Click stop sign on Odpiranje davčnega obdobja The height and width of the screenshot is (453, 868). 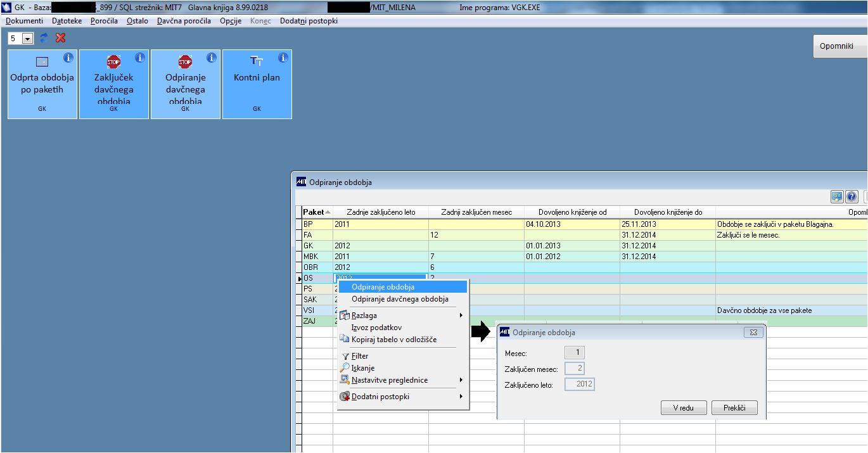click(185, 61)
